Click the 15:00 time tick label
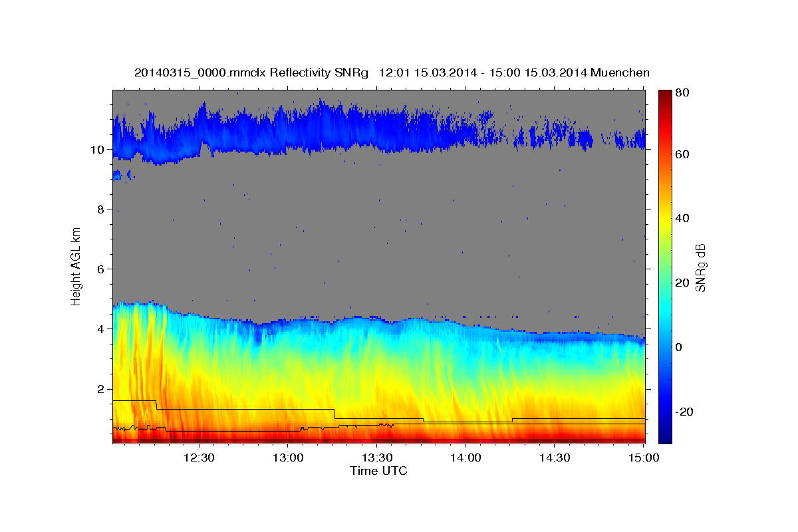 pos(644,458)
